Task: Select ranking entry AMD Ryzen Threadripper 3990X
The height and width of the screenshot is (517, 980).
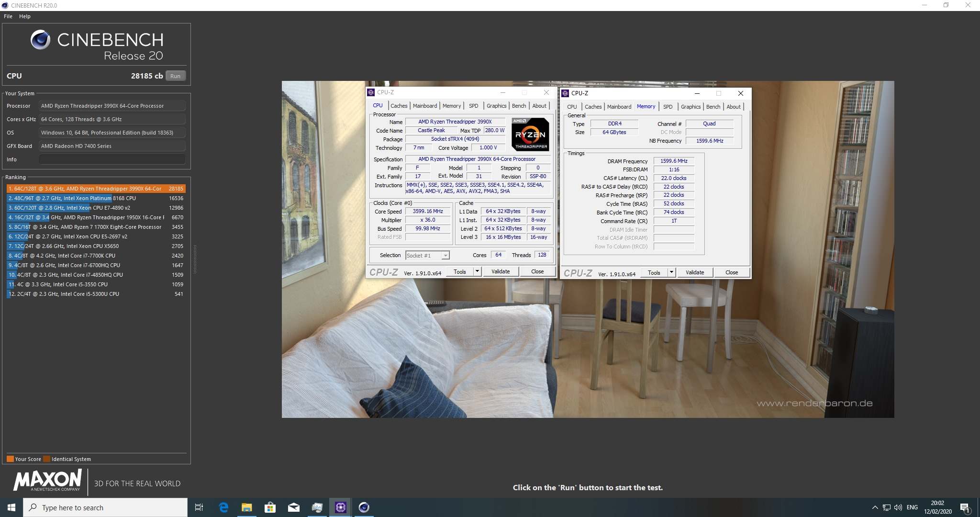Action: click(x=96, y=189)
